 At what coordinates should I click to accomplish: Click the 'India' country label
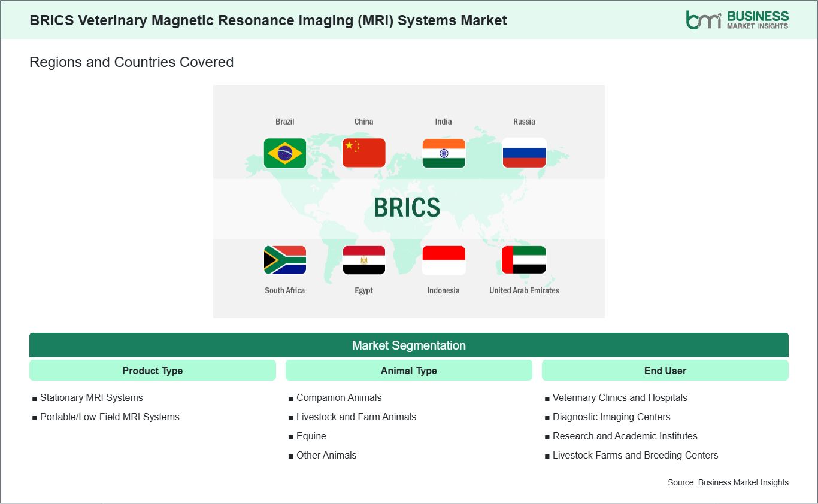click(x=443, y=122)
